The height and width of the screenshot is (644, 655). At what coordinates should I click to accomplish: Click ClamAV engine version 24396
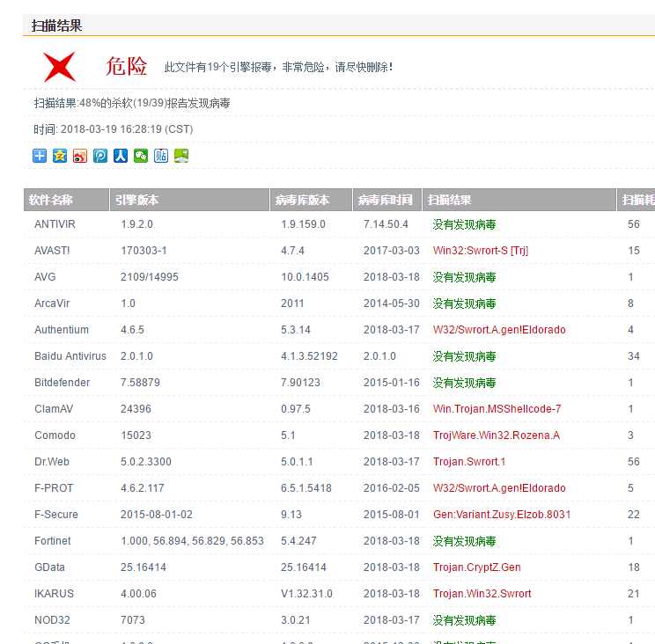(x=136, y=408)
